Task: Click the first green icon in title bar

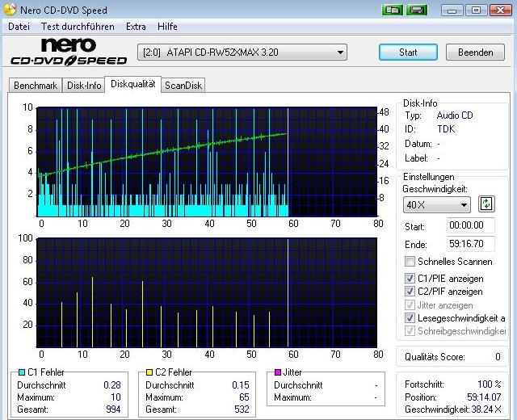Action: (x=393, y=10)
